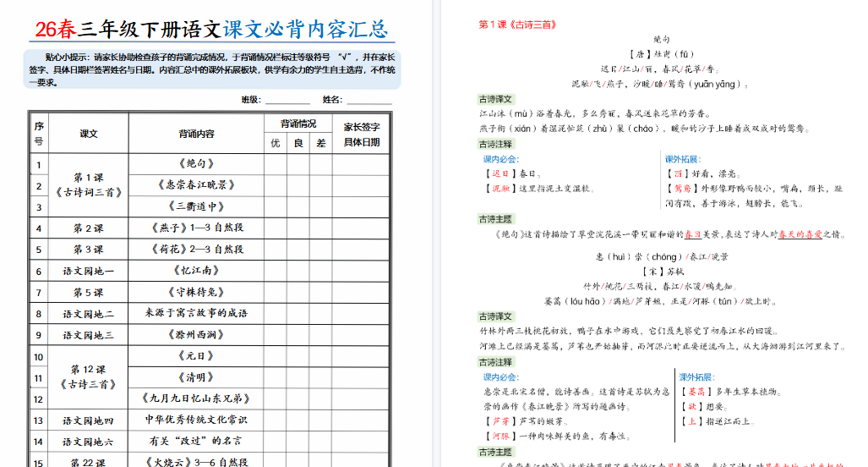The image size is (868, 467).
Task: Click the first 课外拓展 heading
Action: pyautogui.click(x=683, y=159)
